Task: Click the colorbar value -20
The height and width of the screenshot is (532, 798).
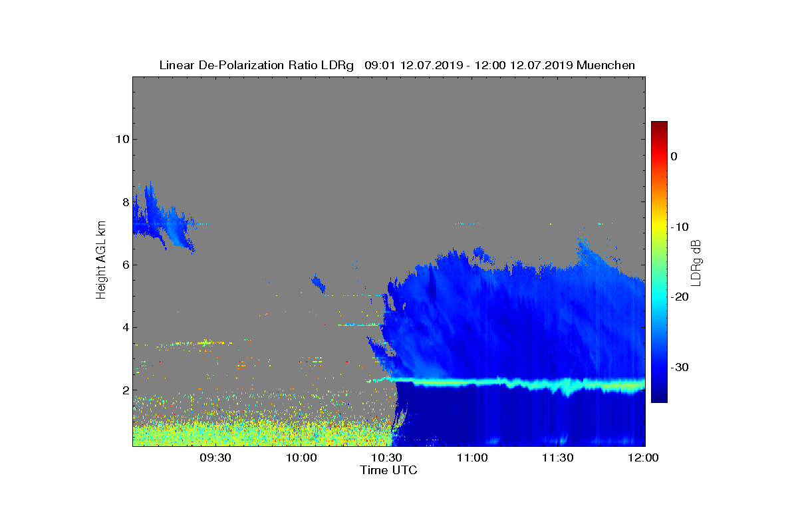Action: [x=680, y=297]
